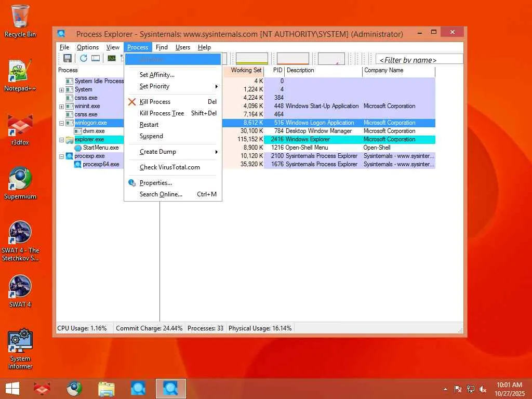This screenshot has width=532, height=399.
Task: Collapse the explorer.exe tree node
Action: click(61, 140)
